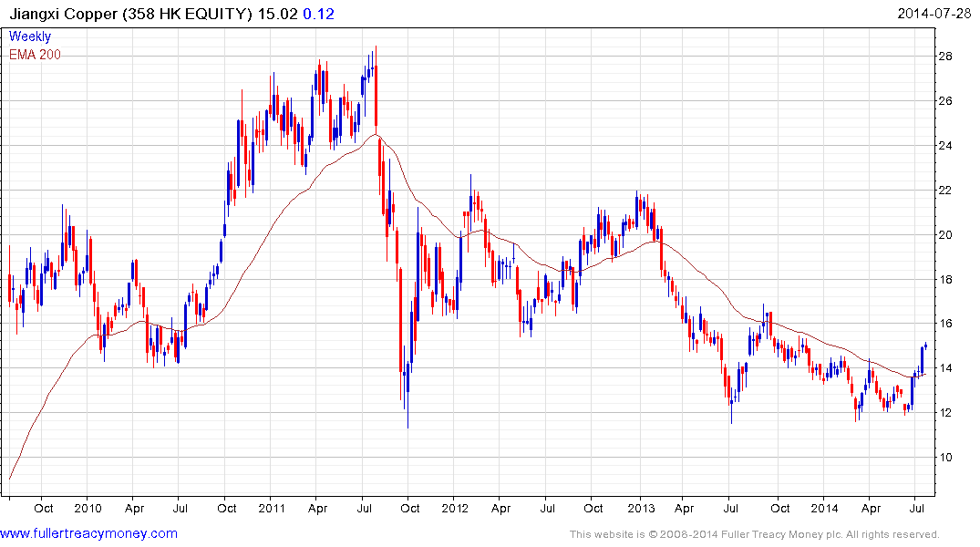
Task: Click the 2012 year label
Action: click(455, 508)
